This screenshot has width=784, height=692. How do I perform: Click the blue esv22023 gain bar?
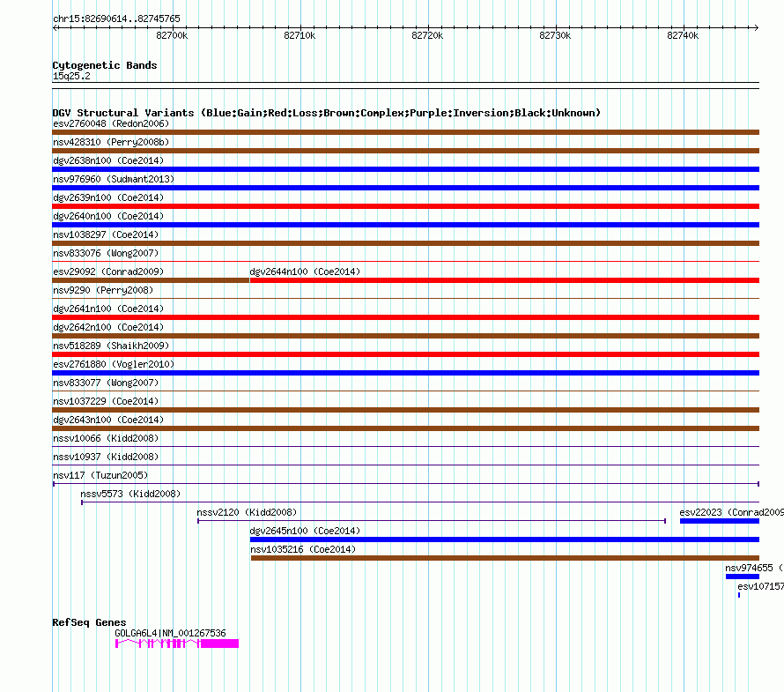[720, 521]
